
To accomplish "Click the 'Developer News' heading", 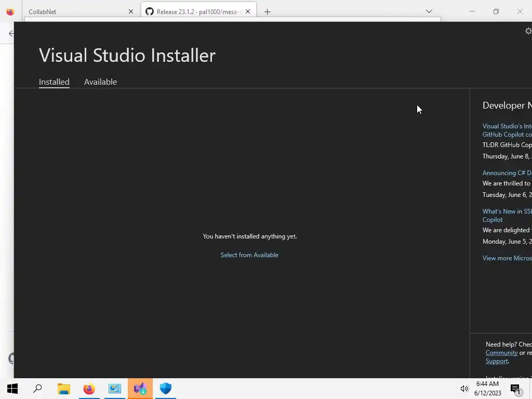I will 507,105.
